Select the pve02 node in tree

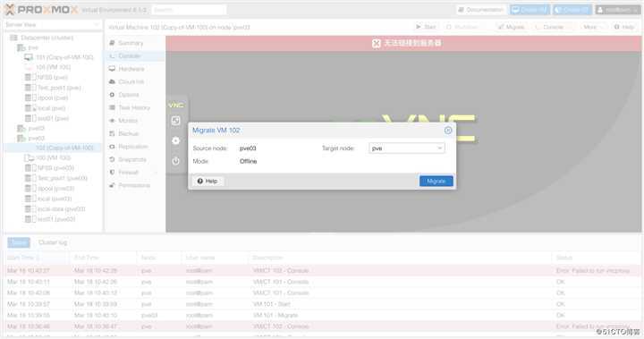coord(36,128)
